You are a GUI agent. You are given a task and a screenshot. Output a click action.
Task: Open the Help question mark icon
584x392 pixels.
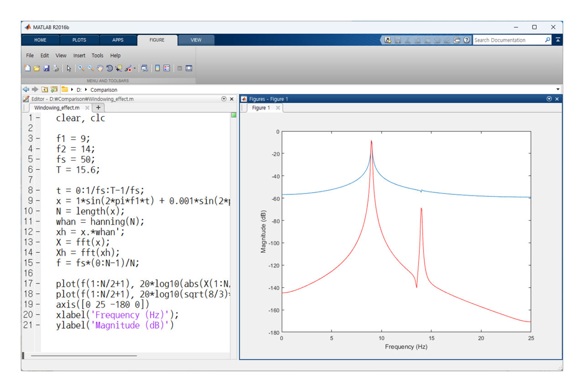pyautogui.click(x=467, y=40)
